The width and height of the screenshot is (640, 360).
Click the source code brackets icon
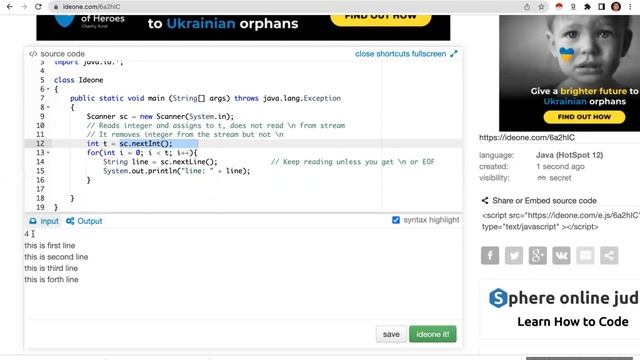point(33,54)
